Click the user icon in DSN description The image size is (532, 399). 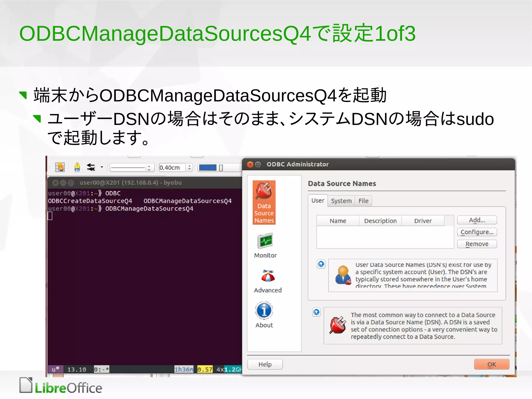(x=343, y=275)
